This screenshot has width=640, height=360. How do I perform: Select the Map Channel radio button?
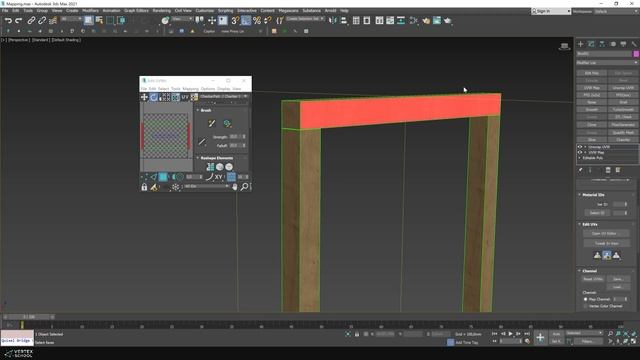[x=585, y=299]
